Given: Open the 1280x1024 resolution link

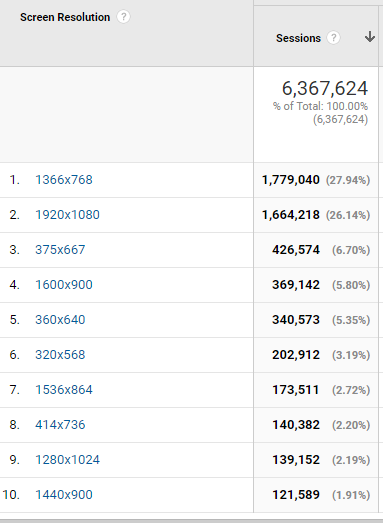Looking at the screenshot, I should tap(67, 460).
